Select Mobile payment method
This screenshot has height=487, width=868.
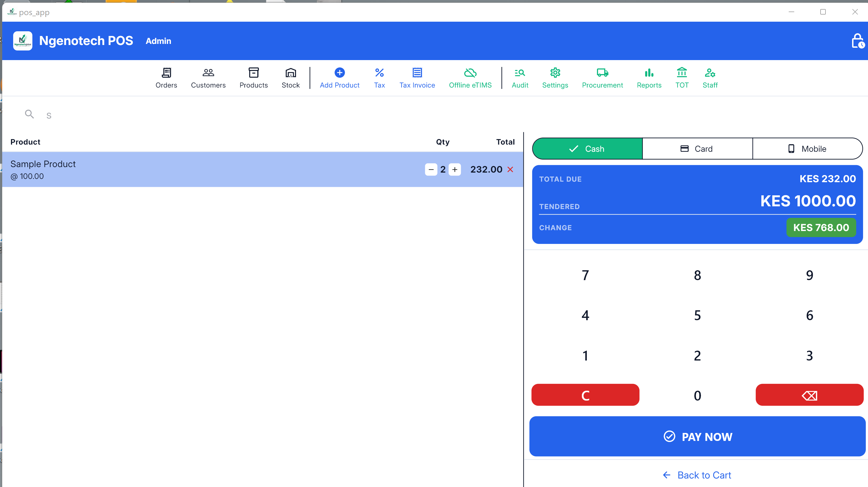[x=808, y=149]
